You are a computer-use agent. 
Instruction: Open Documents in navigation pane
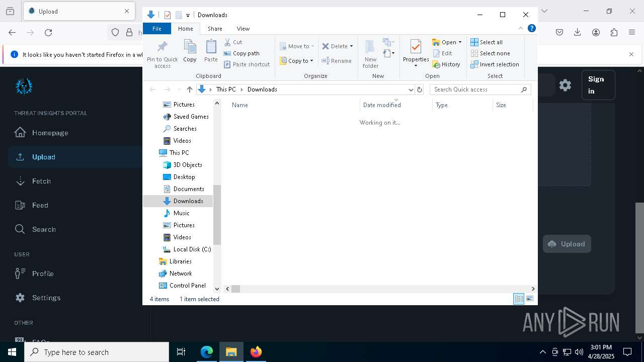183,189
